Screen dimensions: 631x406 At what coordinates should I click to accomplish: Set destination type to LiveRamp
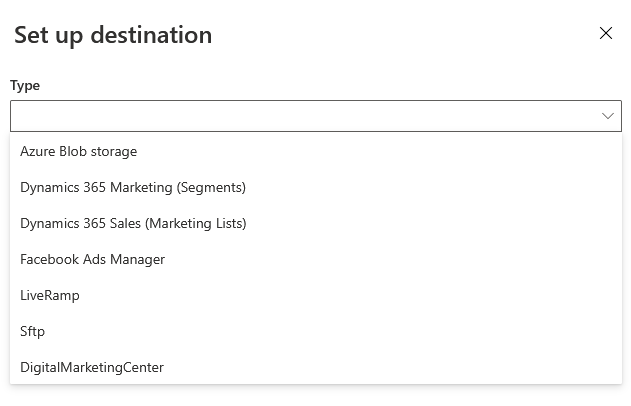pyautogui.click(x=50, y=295)
